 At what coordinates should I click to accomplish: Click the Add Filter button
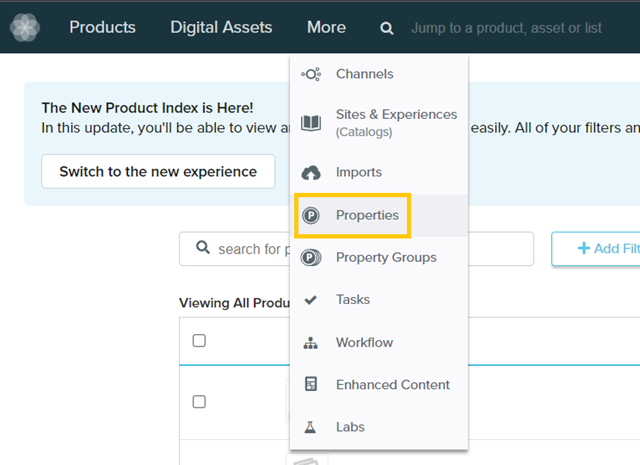pyautogui.click(x=600, y=249)
